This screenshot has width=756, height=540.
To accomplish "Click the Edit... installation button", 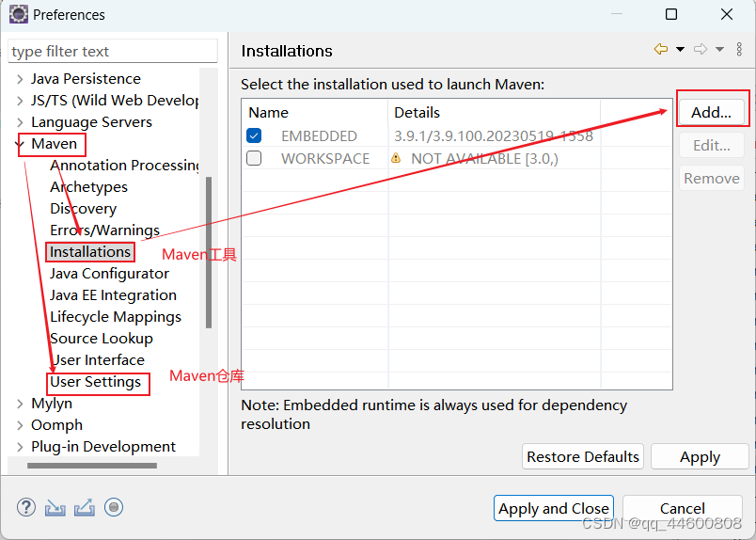I will pos(711,145).
